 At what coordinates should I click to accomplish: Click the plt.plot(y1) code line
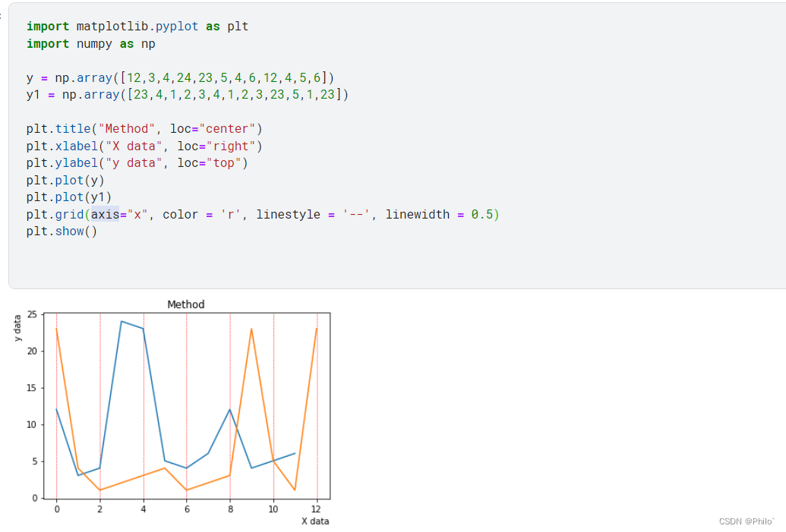click(68, 197)
